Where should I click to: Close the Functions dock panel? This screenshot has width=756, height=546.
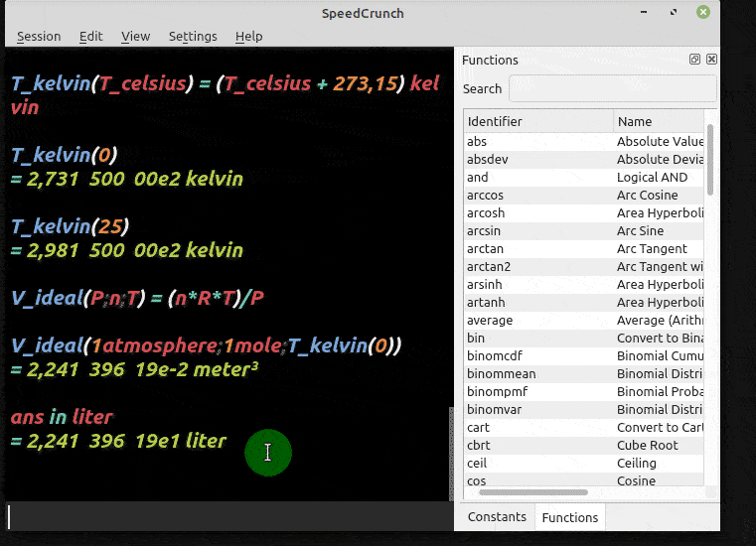tap(711, 60)
